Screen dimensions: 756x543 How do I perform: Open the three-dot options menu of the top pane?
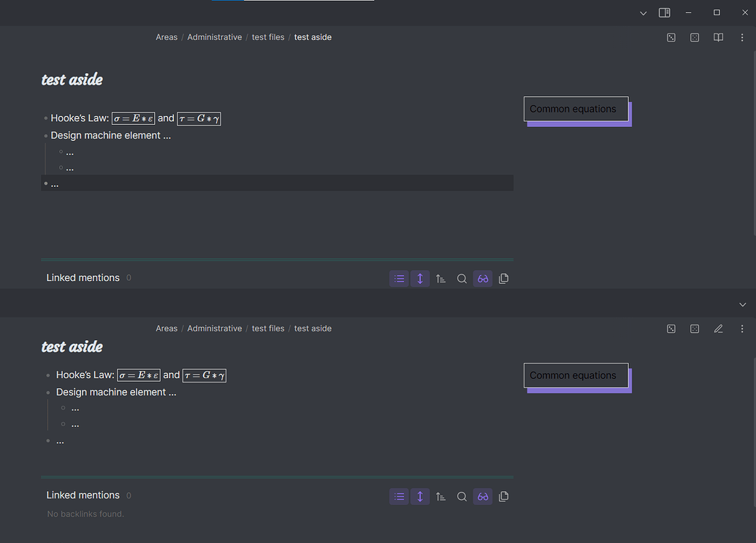point(742,37)
